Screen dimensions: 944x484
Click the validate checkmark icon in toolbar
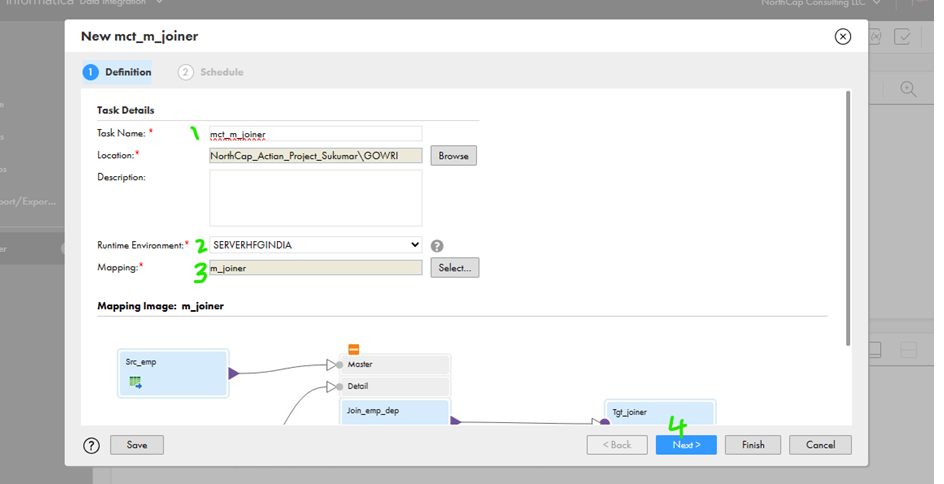(903, 37)
